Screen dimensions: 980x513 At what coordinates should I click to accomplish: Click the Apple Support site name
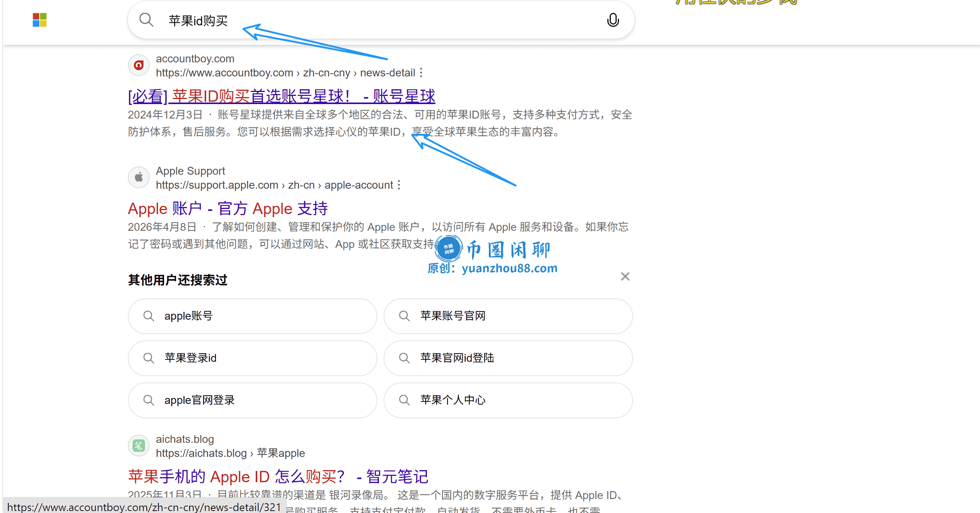tap(190, 171)
